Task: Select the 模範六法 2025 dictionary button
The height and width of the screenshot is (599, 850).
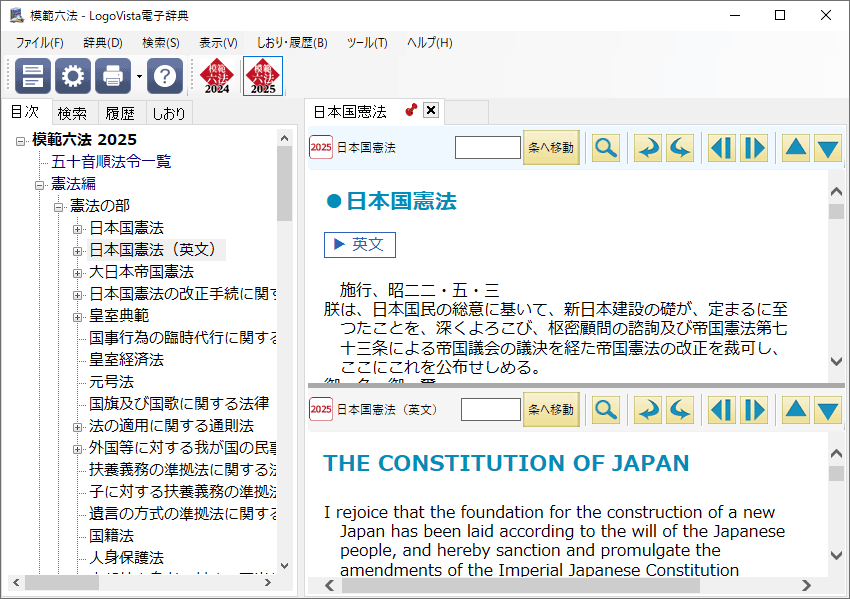Action: (262, 76)
